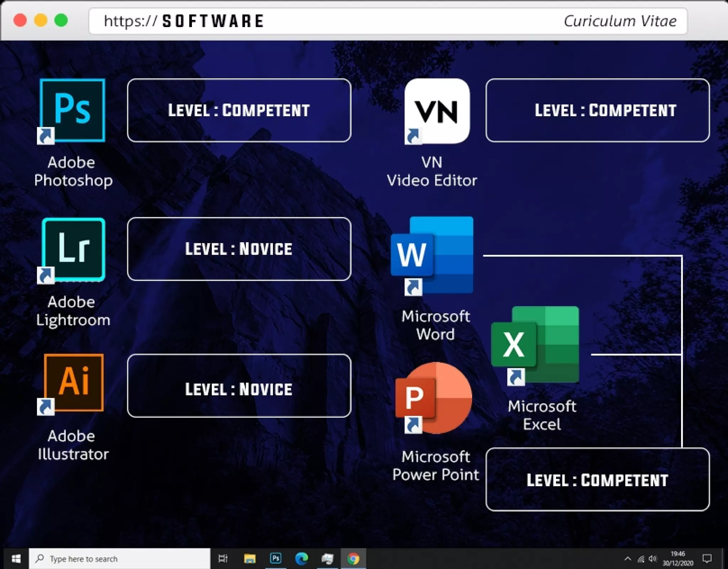Open the Microsoft Excel shortcut icon
The image size is (728, 569).
tap(535, 345)
